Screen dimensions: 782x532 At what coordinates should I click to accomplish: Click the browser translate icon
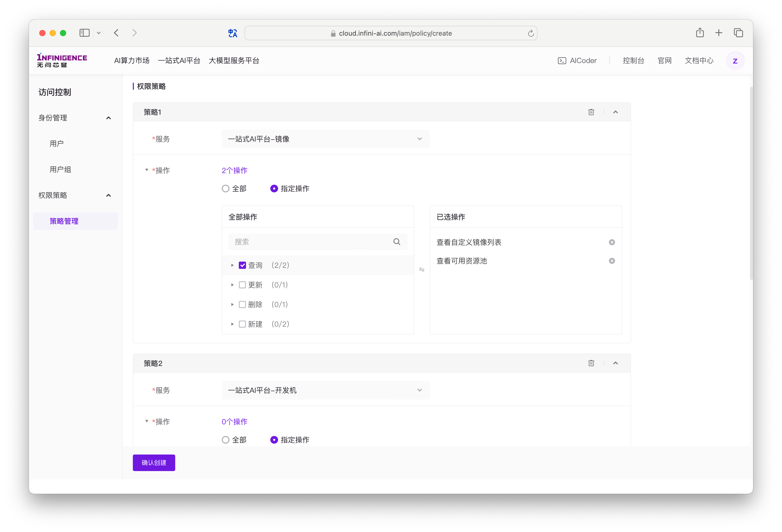233,33
